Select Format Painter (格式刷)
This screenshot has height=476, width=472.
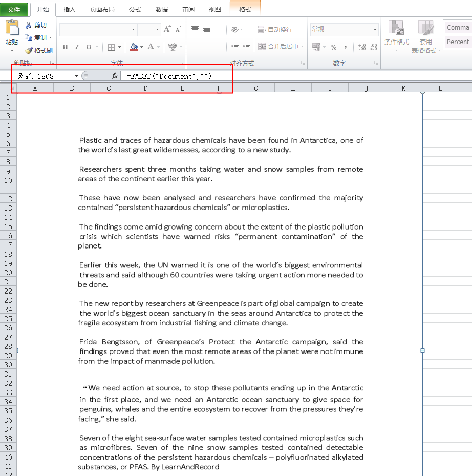click(x=39, y=50)
